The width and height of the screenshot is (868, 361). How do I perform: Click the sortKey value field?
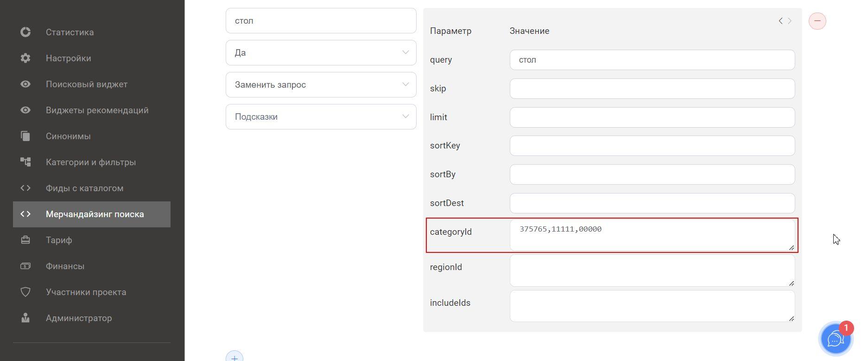[x=652, y=146]
